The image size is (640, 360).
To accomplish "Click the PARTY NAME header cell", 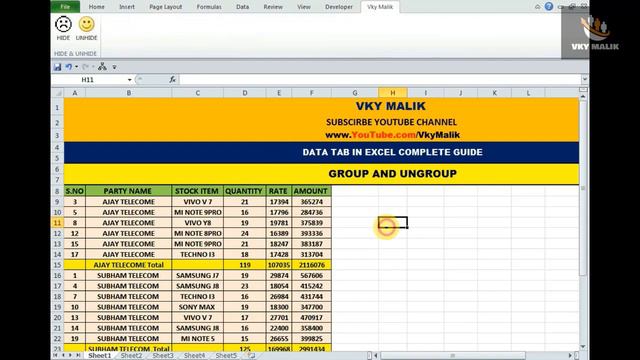I will [x=129, y=191].
